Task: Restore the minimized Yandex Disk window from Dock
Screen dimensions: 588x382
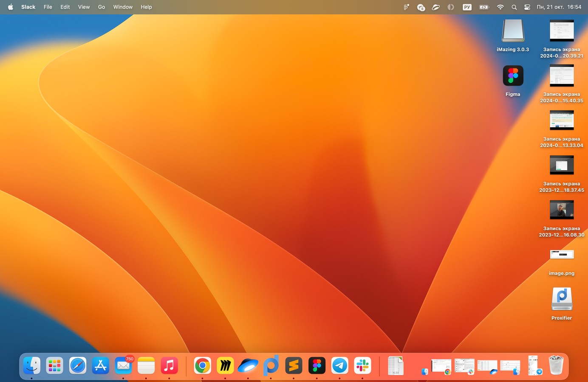Action: click(x=487, y=367)
